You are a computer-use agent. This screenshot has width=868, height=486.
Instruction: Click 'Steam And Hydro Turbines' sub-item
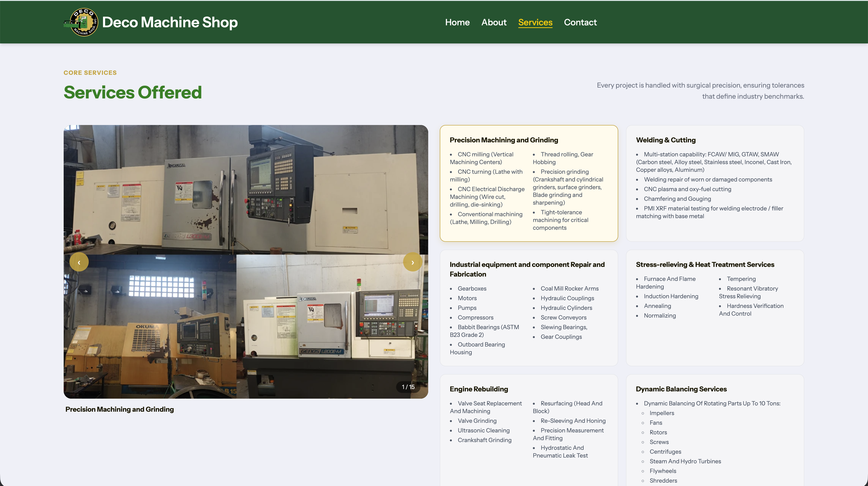685,461
